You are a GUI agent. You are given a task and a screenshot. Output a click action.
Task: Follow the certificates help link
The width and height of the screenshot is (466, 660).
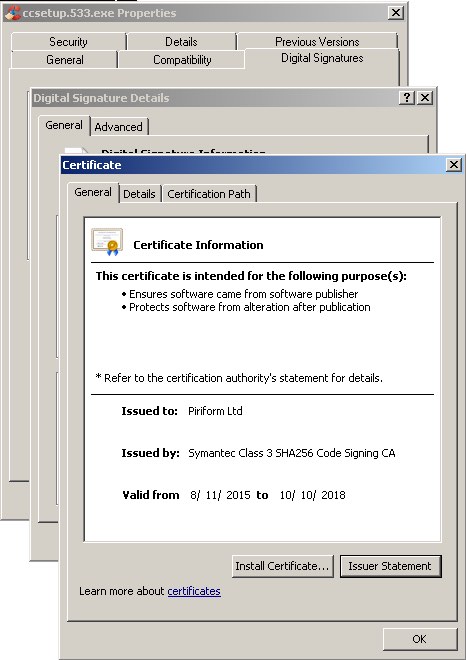[x=194, y=591]
